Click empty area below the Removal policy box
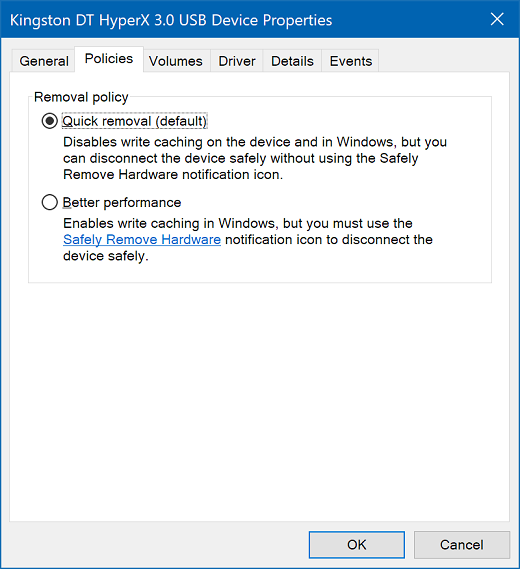Screen dimensions: 520x569 pos(259,399)
